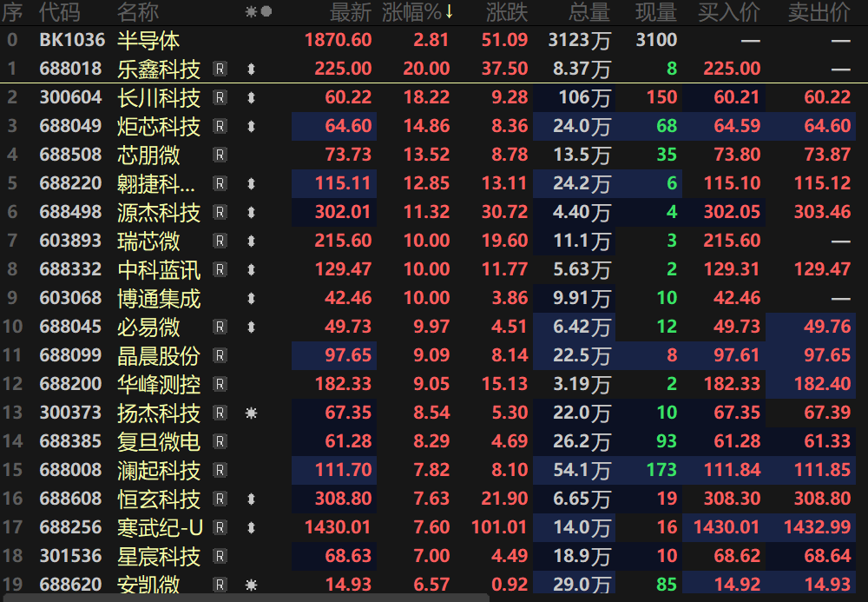Click the sun icon on 安凯微 row

tap(252, 585)
